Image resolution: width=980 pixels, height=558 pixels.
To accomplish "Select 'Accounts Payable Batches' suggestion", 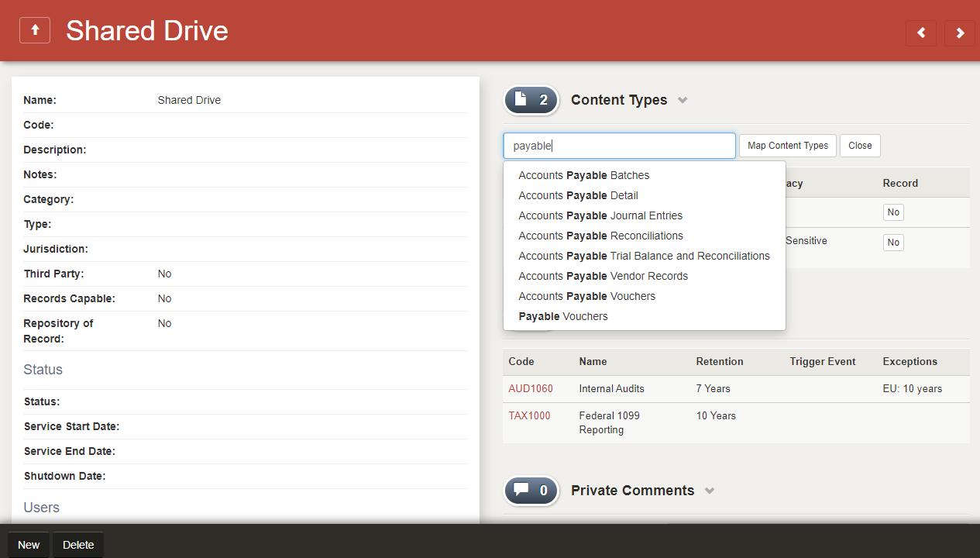I will tap(583, 175).
